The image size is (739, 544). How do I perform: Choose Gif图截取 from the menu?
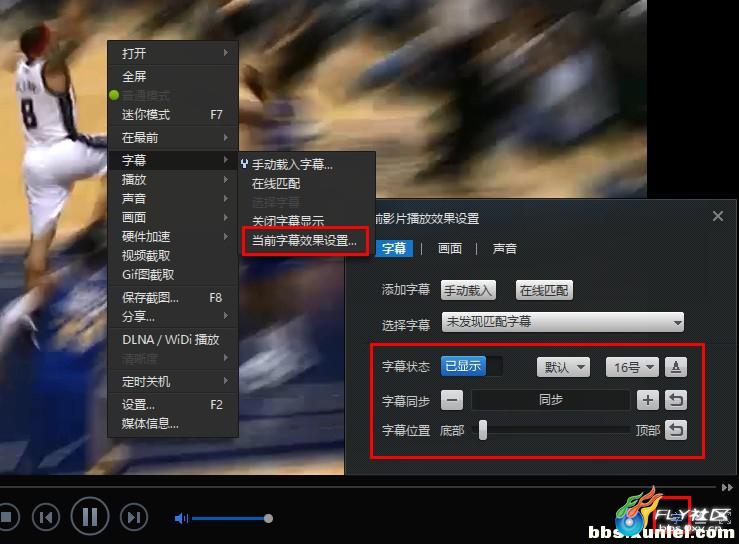point(173,274)
